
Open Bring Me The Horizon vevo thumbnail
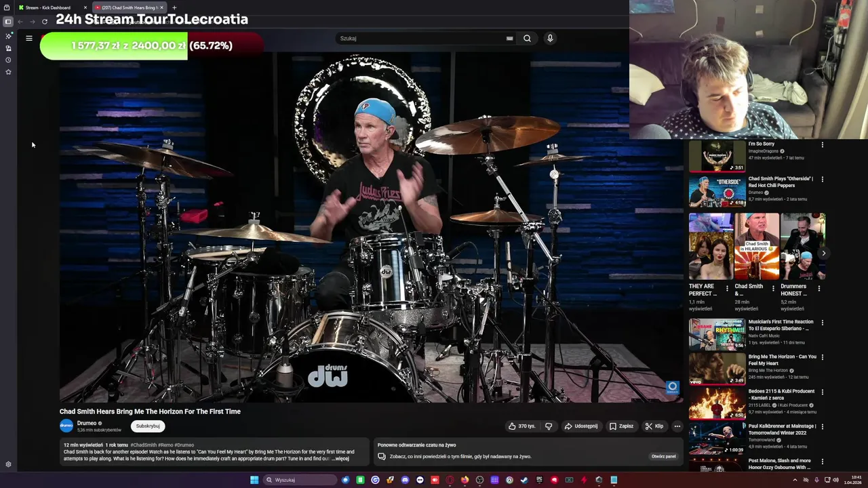[717, 369]
